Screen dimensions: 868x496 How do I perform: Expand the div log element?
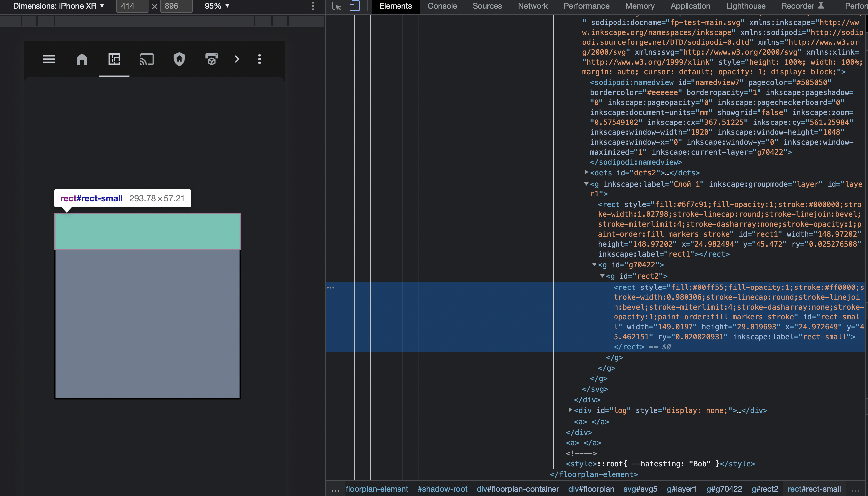click(570, 410)
